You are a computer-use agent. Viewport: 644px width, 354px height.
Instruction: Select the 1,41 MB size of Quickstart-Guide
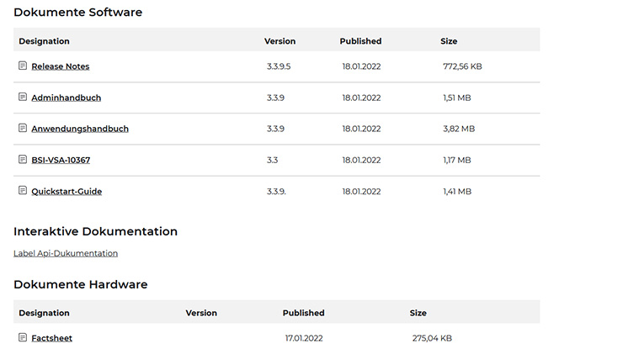coord(457,191)
